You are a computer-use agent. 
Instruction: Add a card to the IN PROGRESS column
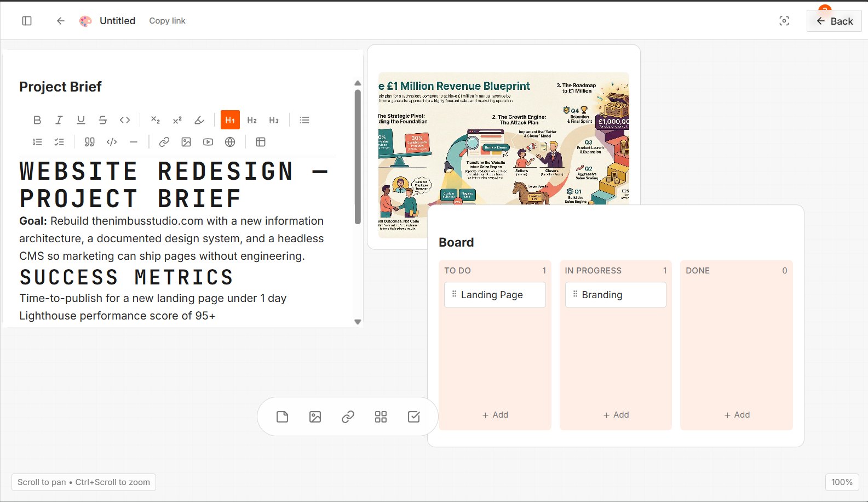616,415
